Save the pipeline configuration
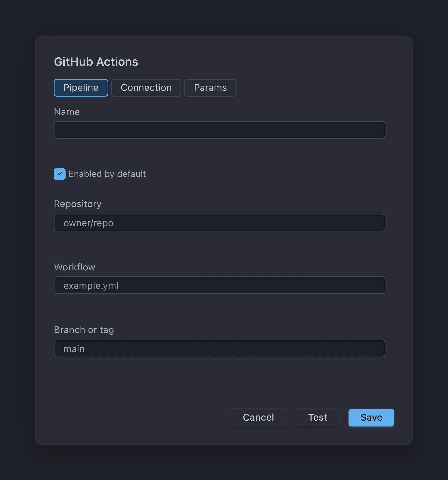The height and width of the screenshot is (480, 448). (x=371, y=417)
